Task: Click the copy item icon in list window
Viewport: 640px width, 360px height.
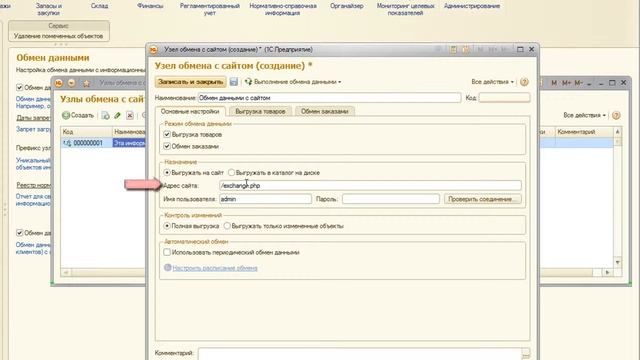Action: tap(105, 116)
